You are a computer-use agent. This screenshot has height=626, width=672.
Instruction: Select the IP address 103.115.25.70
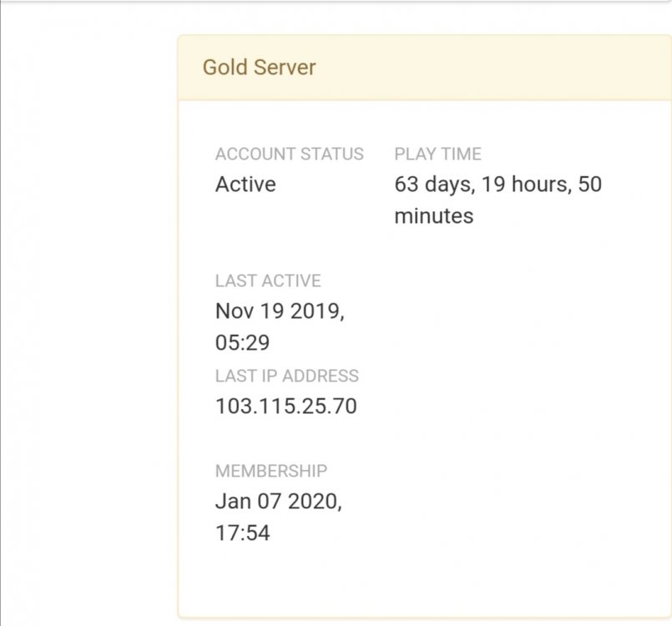click(285, 406)
